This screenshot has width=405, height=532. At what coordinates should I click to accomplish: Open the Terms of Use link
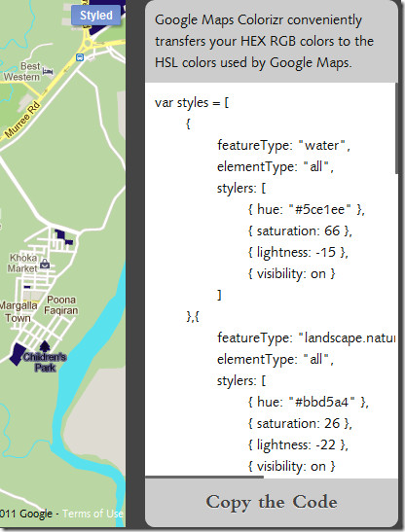pos(92,514)
